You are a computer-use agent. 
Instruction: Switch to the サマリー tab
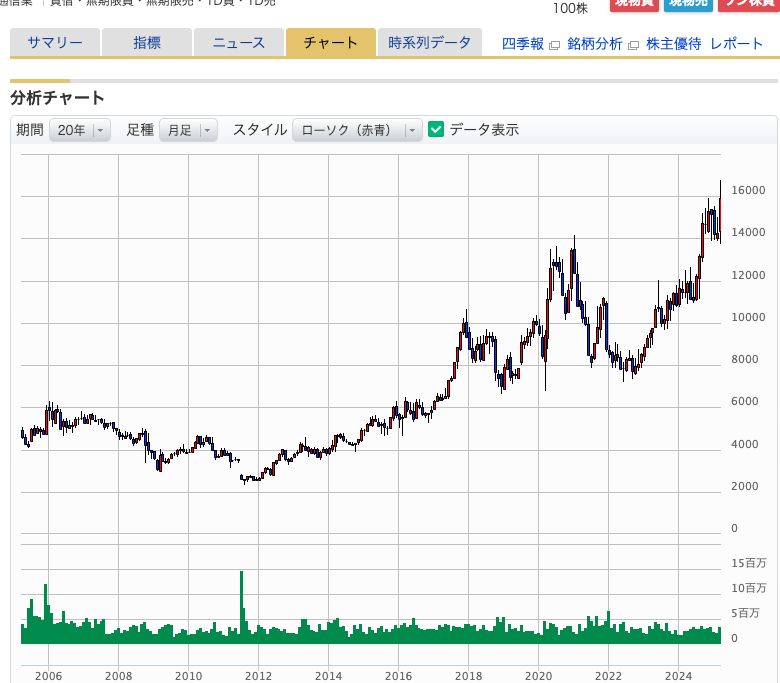55,42
